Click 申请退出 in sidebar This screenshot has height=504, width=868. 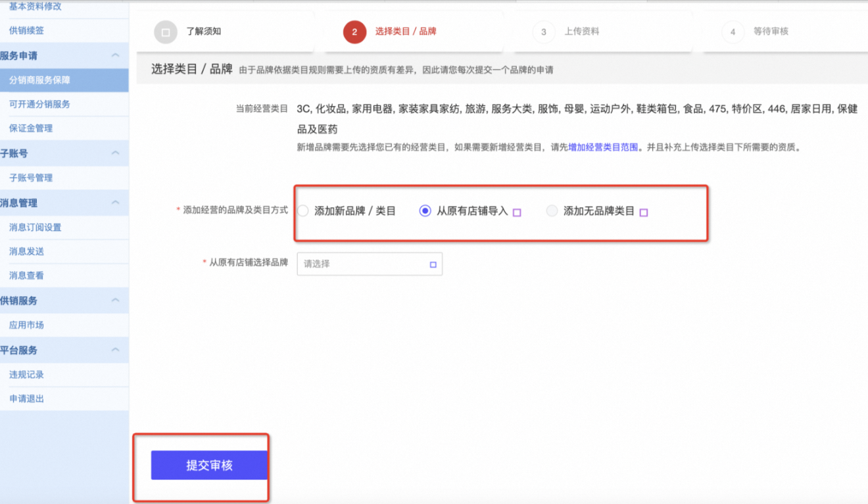tap(27, 399)
